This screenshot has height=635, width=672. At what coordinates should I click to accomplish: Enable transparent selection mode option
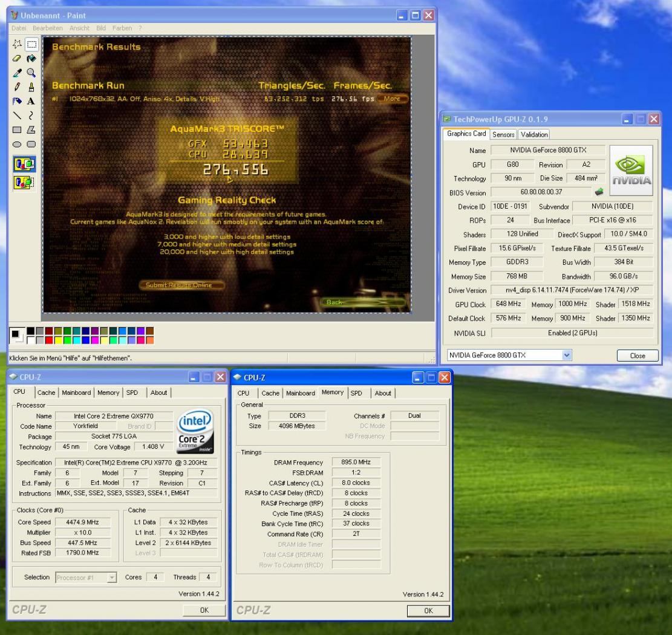pyautogui.click(x=24, y=182)
